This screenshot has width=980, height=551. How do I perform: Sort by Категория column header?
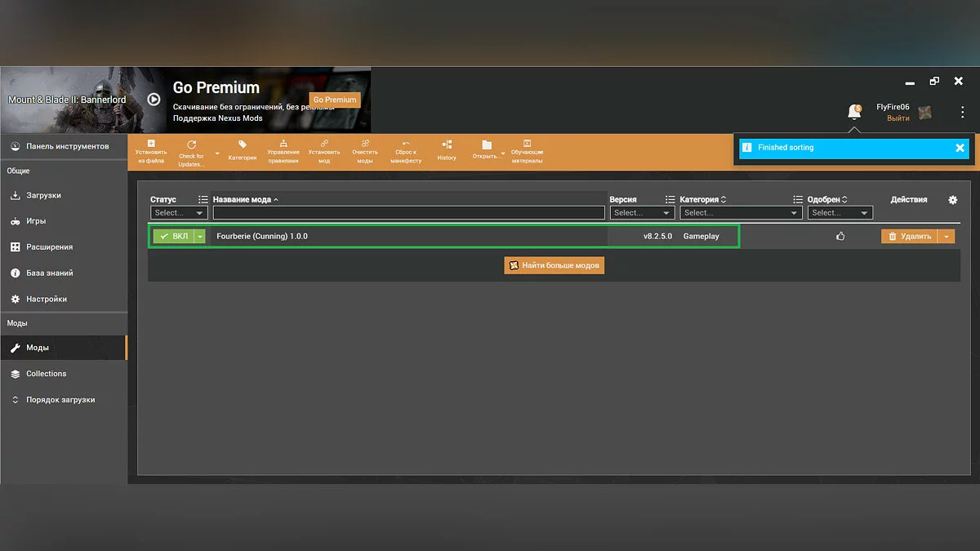click(703, 199)
